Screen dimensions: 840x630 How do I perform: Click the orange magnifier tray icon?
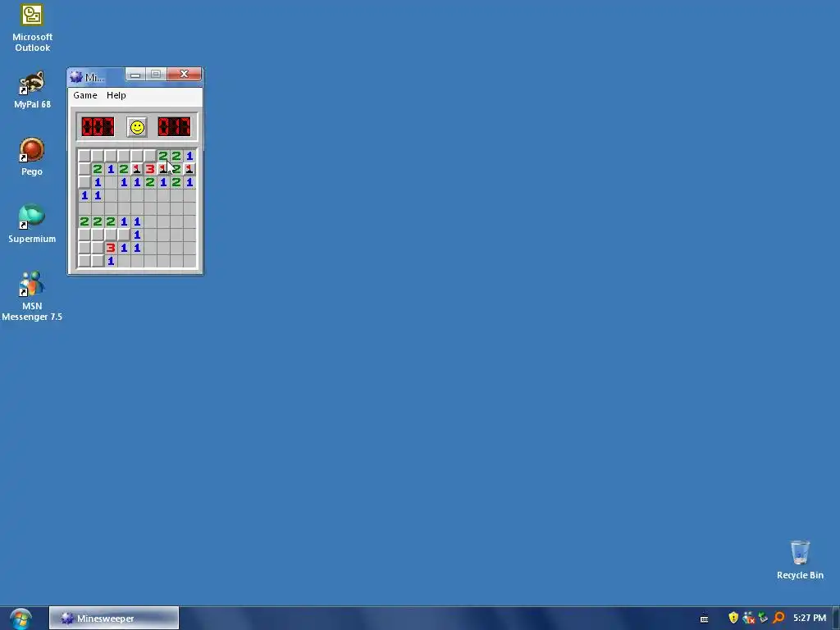(x=779, y=618)
